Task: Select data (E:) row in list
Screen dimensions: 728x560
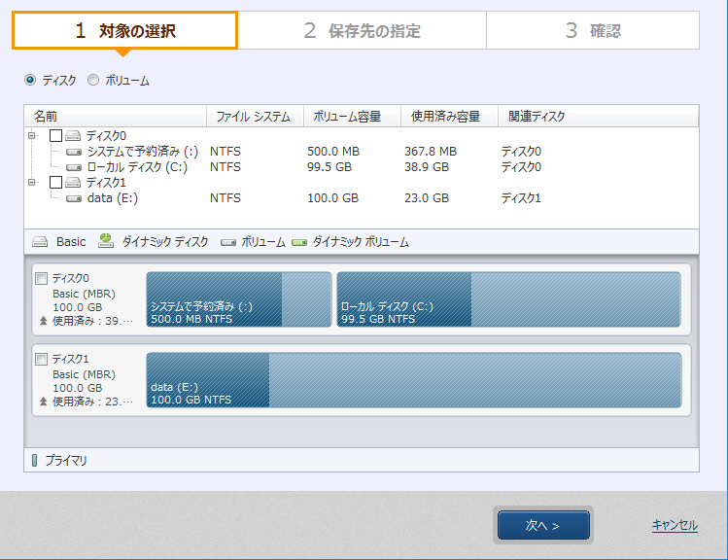Action: 362,198
